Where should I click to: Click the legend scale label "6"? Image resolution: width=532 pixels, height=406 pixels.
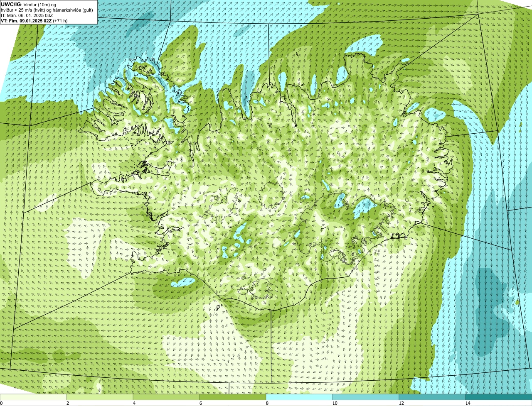pos(200,403)
